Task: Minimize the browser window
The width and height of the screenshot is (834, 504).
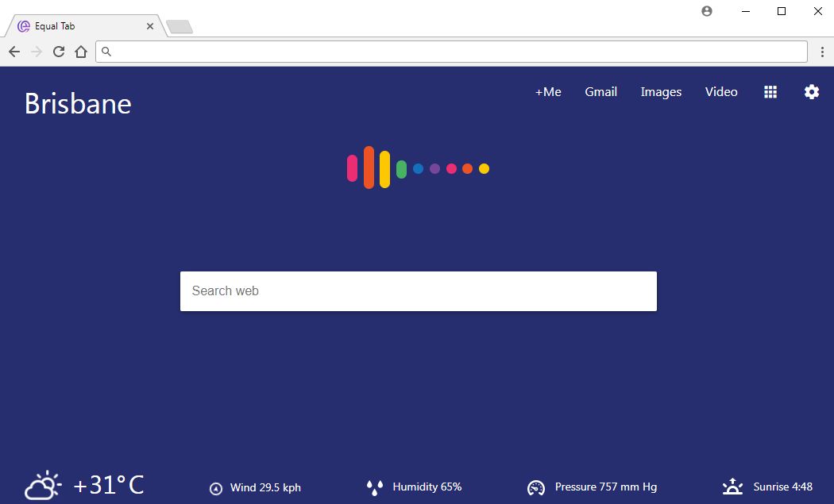Action: [x=746, y=11]
